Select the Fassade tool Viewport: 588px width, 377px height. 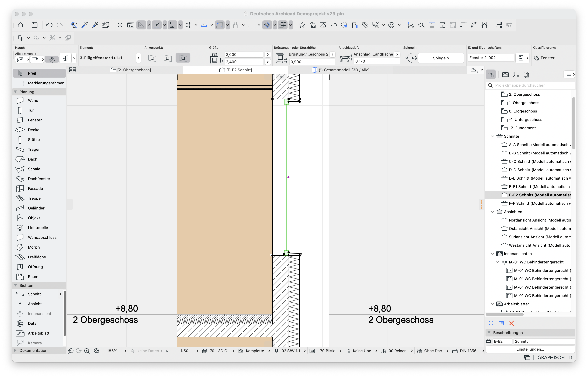(39, 188)
